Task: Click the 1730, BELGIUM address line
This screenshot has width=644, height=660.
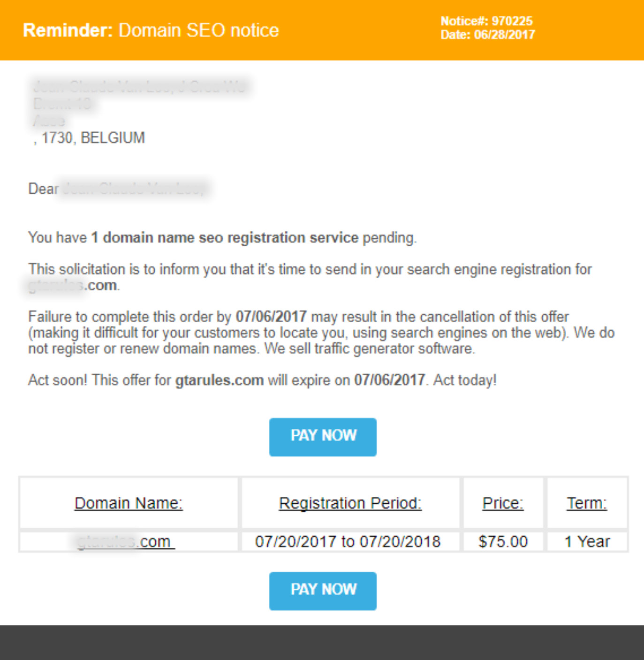Action: [89, 137]
